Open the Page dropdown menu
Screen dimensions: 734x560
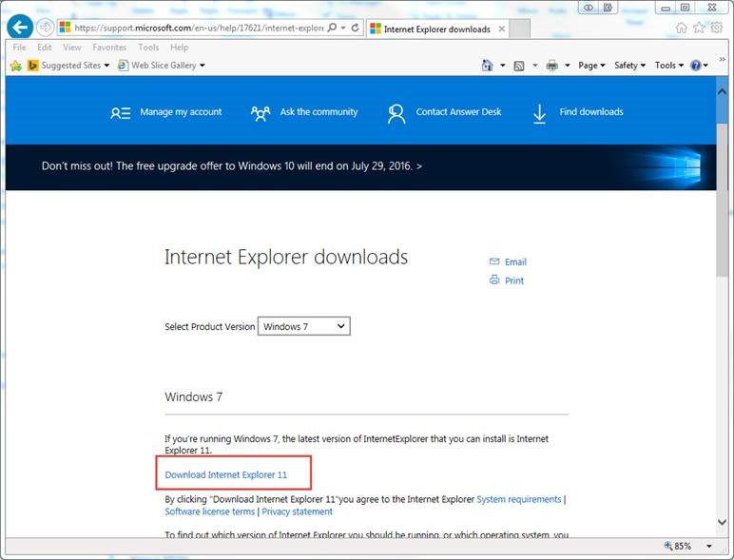[x=591, y=66]
